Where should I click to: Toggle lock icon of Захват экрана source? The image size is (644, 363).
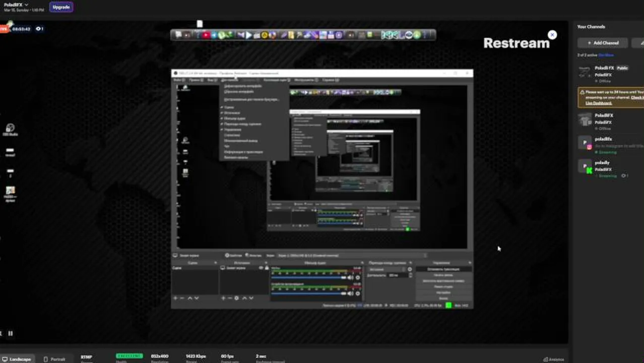(267, 268)
